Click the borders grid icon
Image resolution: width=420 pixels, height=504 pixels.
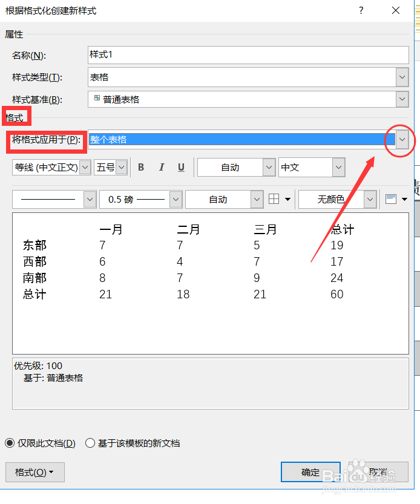pyautogui.click(x=274, y=199)
